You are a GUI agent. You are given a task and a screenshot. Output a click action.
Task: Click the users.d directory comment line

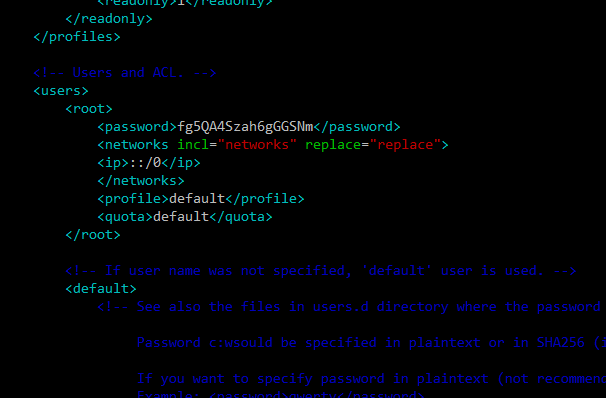(x=351, y=307)
